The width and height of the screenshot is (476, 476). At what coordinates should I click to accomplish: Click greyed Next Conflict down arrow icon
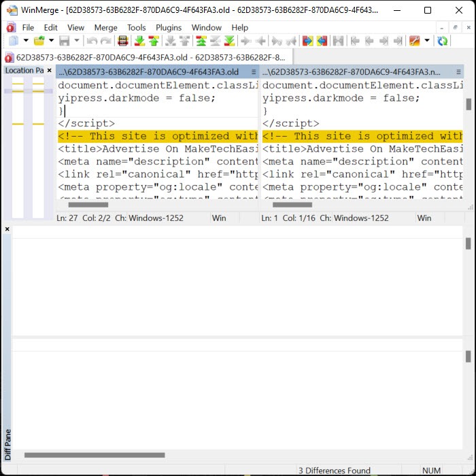(x=170, y=41)
